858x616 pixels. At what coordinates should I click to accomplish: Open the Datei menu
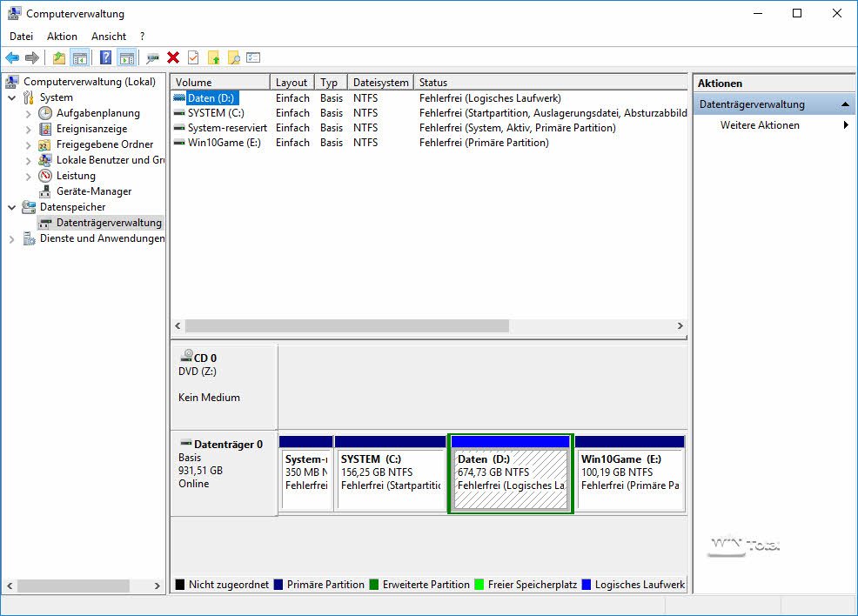(21, 37)
